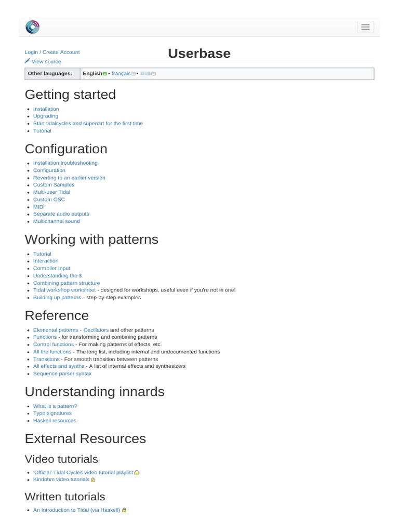The height and width of the screenshot is (532, 399).
Task: Go to Custom Samples page
Action: pyautogui.click(x=54, y=185)
